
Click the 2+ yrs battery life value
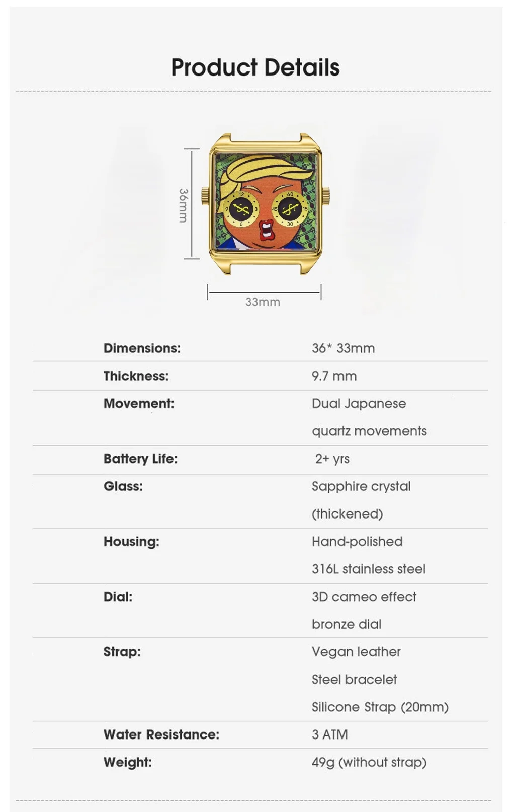click(332, 459)
